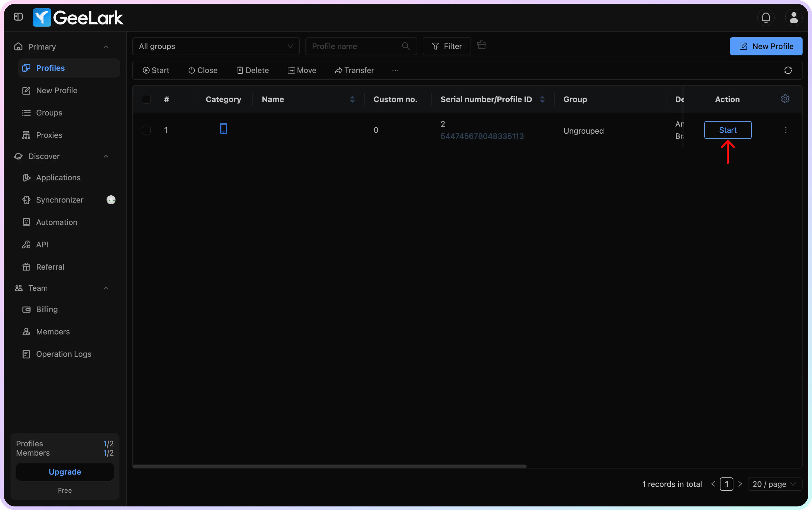This screenshot has width=812, height=510.
Task: Select all profiles with header checkbox
Action: point(146,99)
